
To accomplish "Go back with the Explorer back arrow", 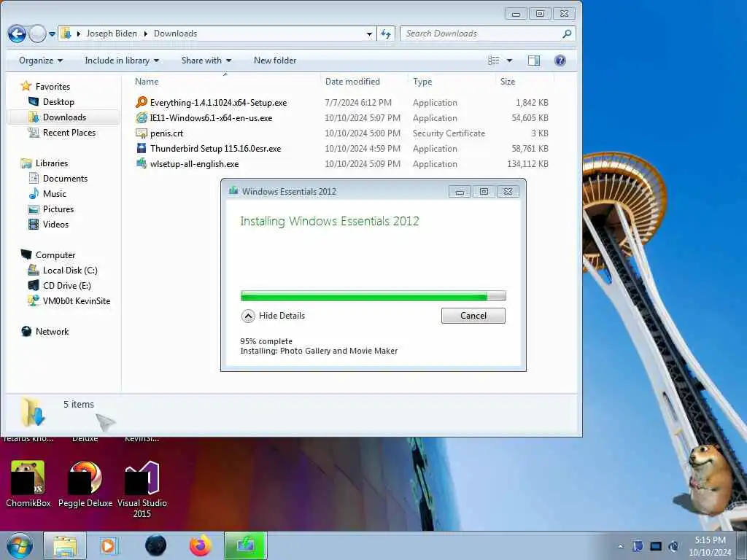I will [x=17, y=34].
